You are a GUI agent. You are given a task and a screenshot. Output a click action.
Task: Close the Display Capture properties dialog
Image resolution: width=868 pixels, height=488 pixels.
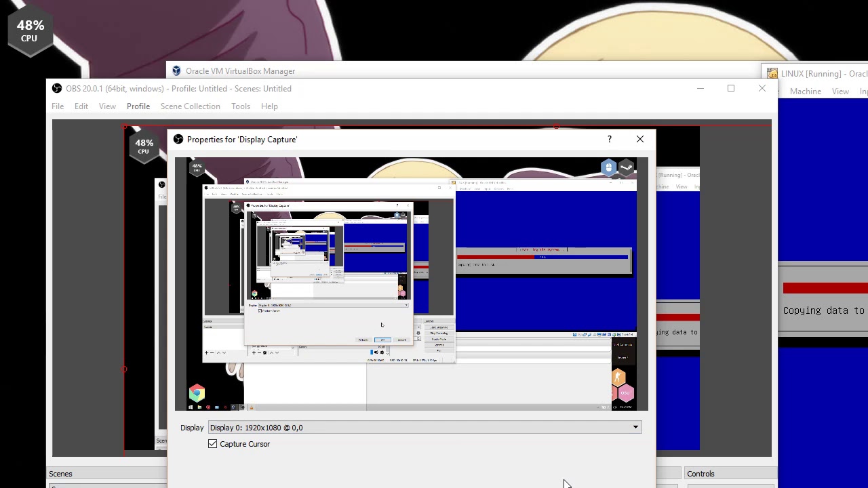pos(639,139)
